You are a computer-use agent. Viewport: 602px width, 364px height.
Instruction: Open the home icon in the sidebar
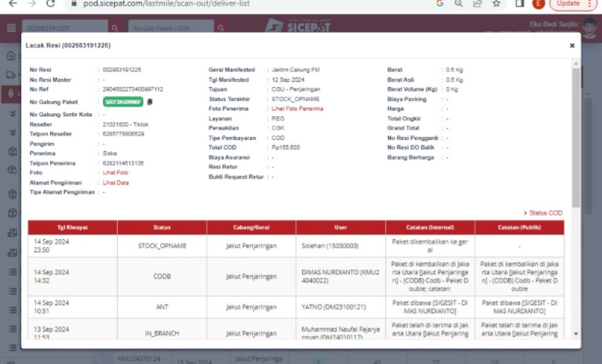pos(11,56)
